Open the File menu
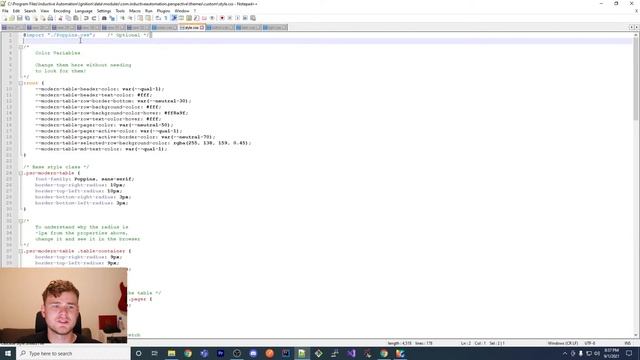Image resolution: width=640 pixels, height=360 pixels. pos(5,11)
